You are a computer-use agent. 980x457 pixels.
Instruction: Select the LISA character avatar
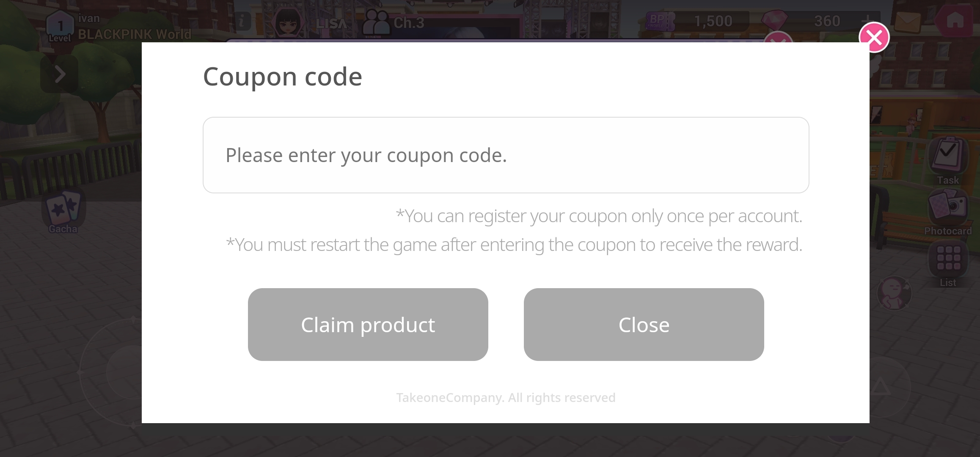288,22
